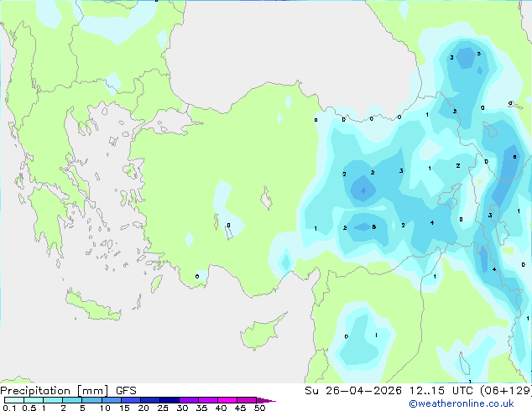Click the 0.1–0.5 mm legend color swatch
Screen dimensions: 532x411
[14, 400]
